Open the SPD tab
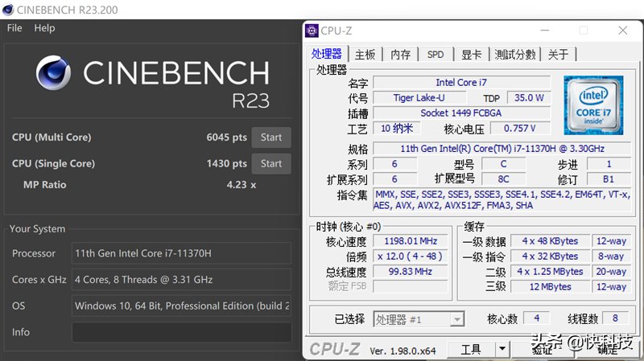This screenshot has width=644, height=361. point(436,55)
